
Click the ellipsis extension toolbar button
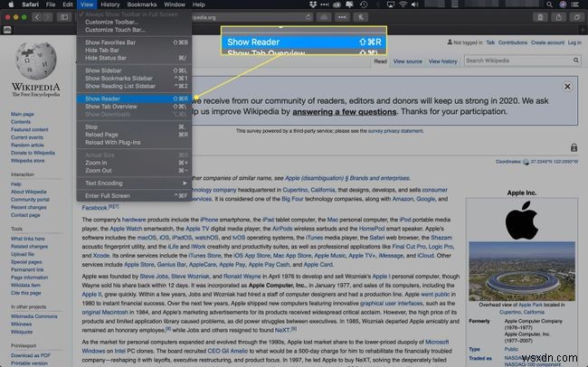point(342,17)
